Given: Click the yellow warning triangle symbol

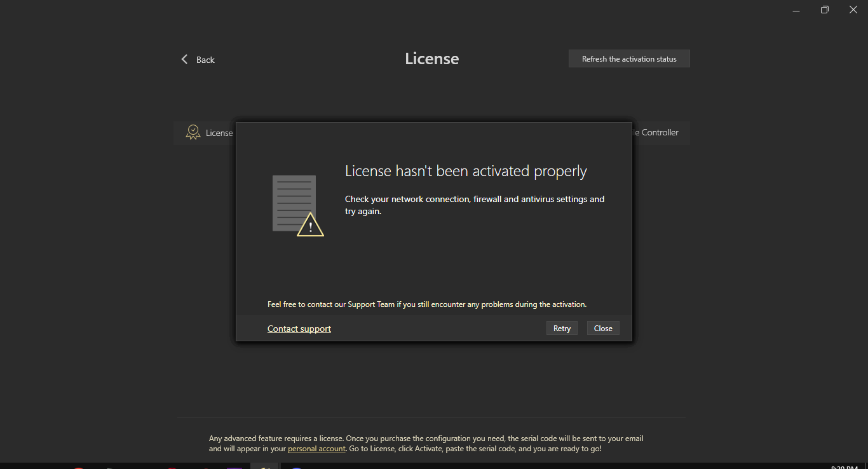Looking at the screenshot, I should pos(310,226).
